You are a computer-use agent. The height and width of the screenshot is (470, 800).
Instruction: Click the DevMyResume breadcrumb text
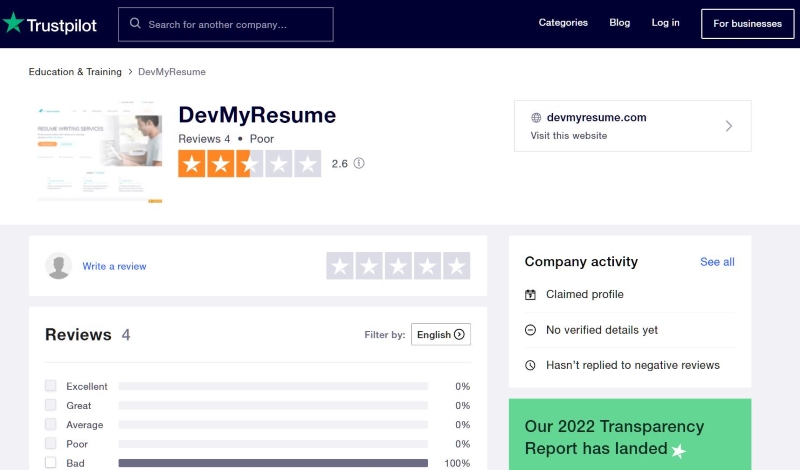pos(172,71)
